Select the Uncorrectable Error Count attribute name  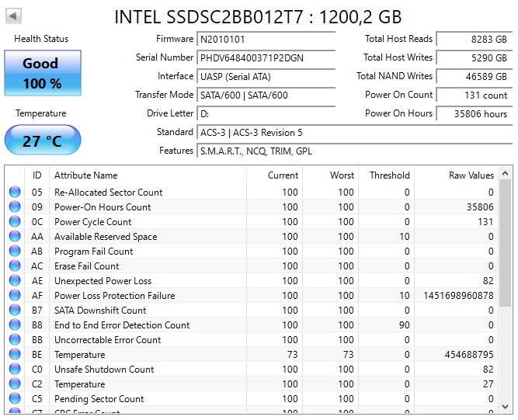[107, 340]
